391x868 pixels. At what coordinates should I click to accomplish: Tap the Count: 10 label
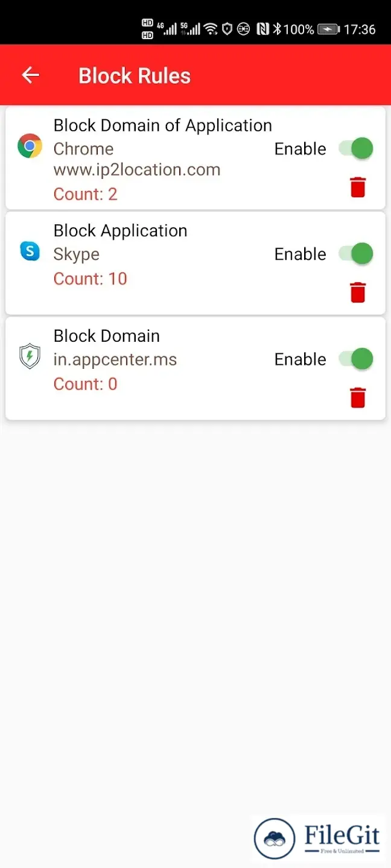pos(91,278)
